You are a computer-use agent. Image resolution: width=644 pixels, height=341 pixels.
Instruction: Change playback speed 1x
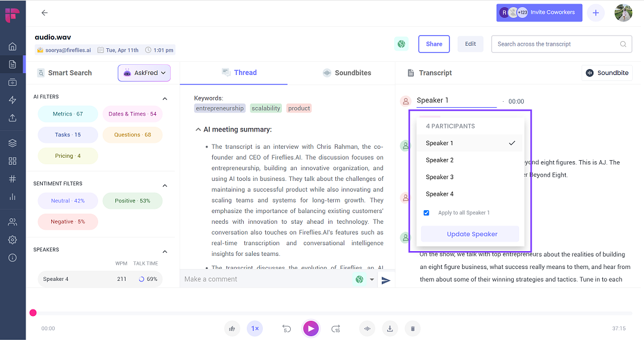(255, 329)
